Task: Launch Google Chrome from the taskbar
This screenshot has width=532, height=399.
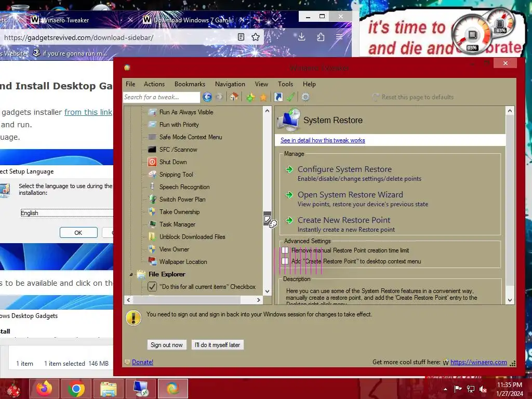Action: (76, 389)
